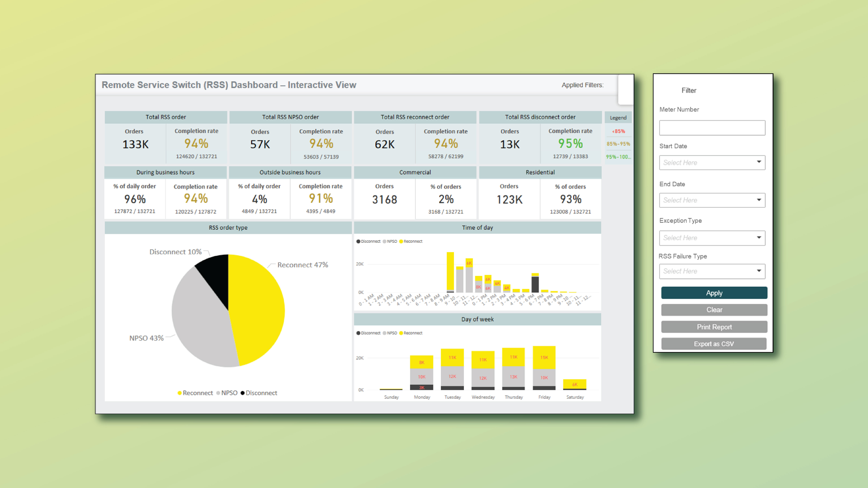Click the Monday 10K NPSO bar segment
Screen dimensions: 868x488
(x=422, y=377)
